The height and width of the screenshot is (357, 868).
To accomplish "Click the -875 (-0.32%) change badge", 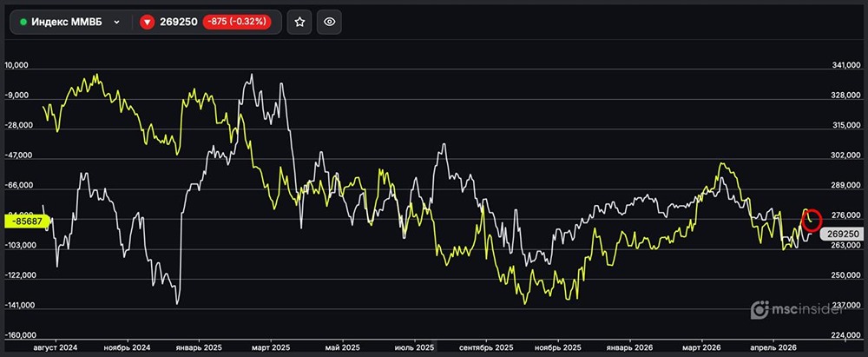I will (x=237, y=23).
